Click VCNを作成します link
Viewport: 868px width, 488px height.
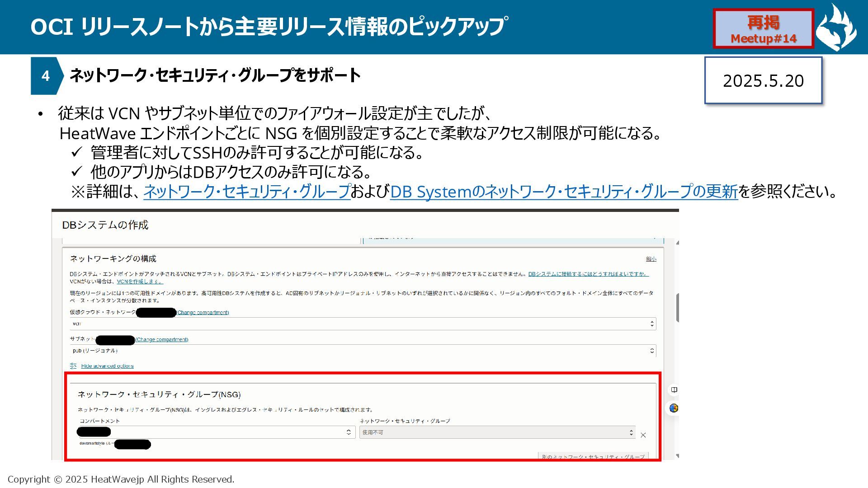pos(139,282)
